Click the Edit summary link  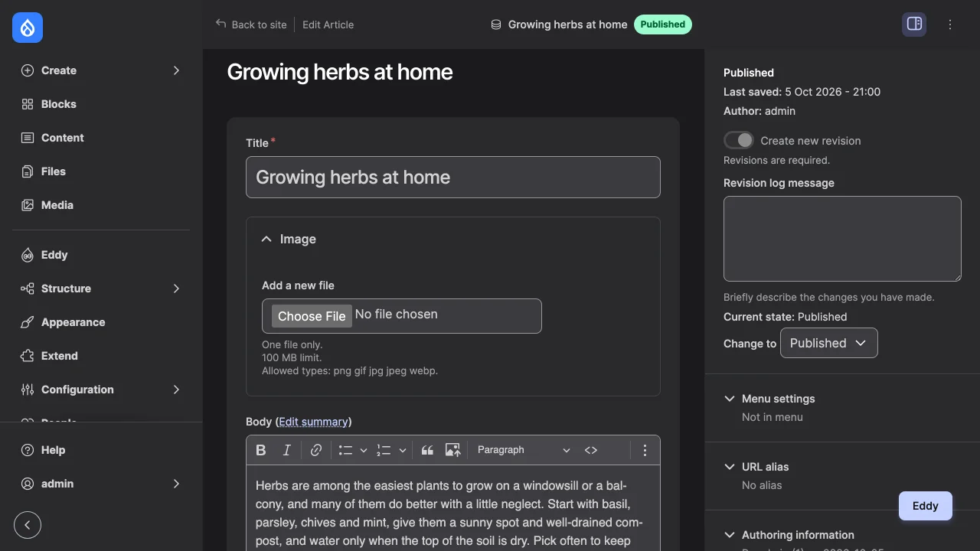click(314, 422)
